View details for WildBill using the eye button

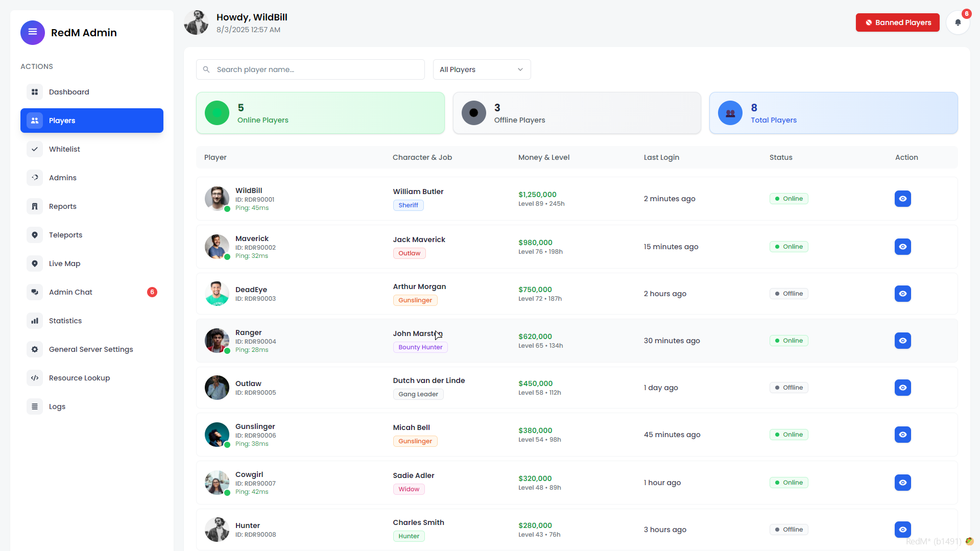902,199
